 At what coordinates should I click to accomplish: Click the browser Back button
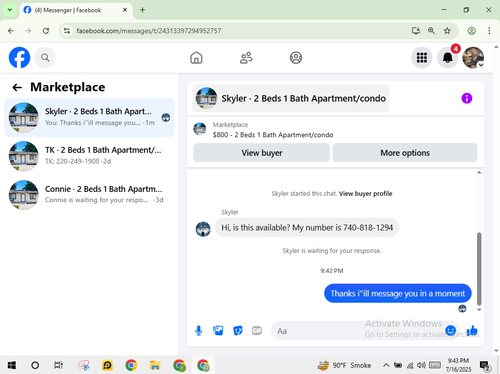pyautogui.click(x=11, y=31)
